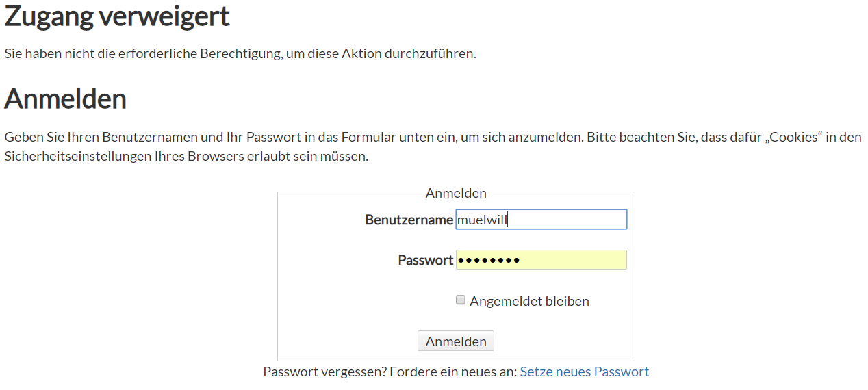Screen dimensions: 868x390
Task: Click the missing permission error sentence
Action: point(240,53)
